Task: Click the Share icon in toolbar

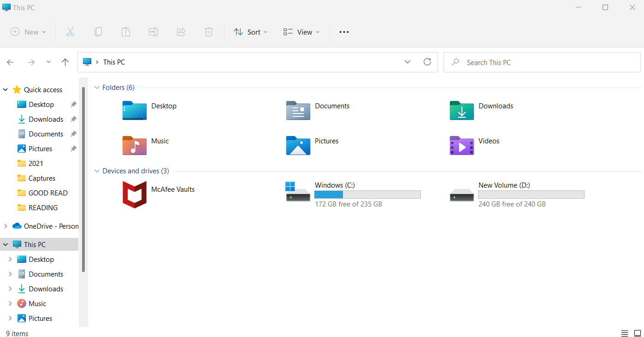Action: pyautogui.click(x=181, y=32)
